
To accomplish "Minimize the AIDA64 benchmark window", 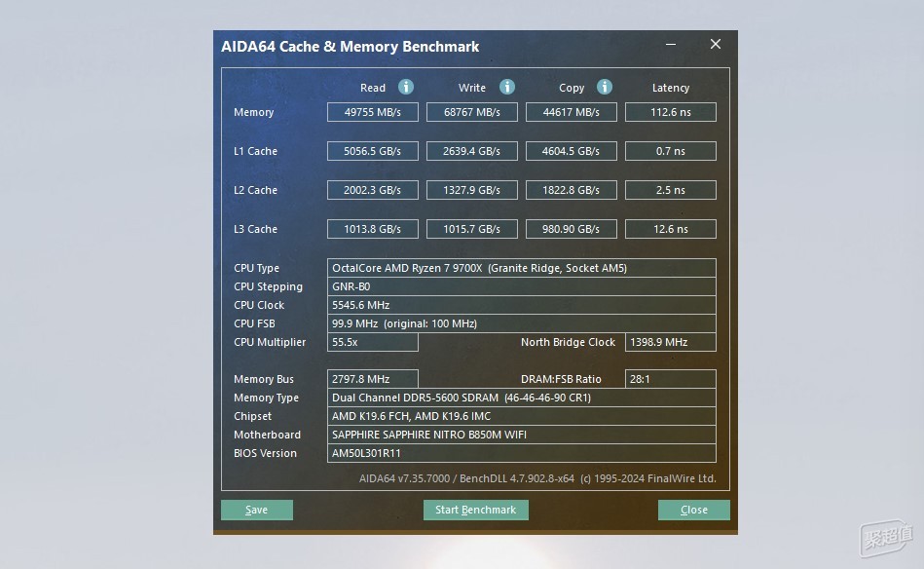I will 671,44.
